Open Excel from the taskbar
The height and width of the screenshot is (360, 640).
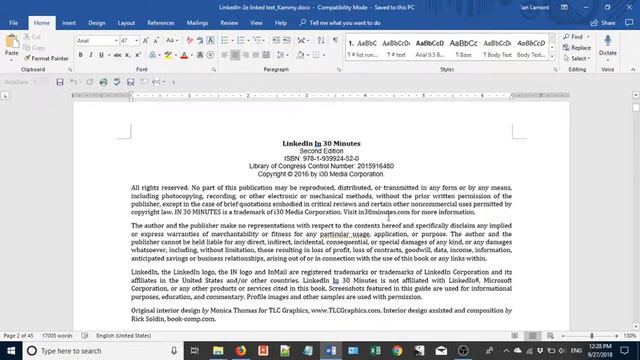click(x=375, y=351)
